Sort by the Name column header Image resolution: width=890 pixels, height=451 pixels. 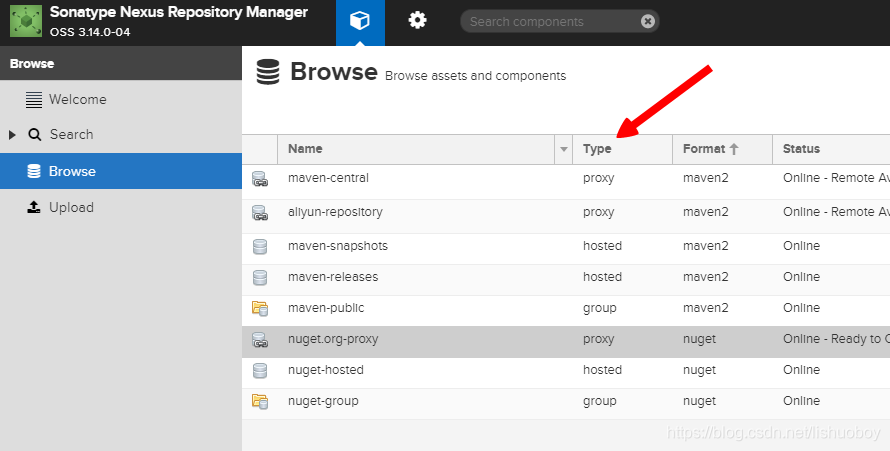pyautogui.click(x=415, y=149)
